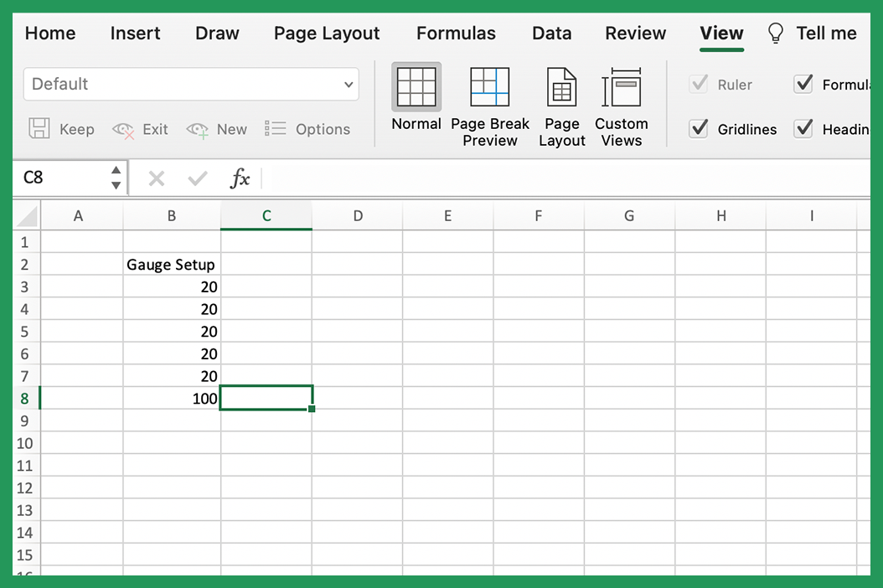The width and height of the screenshot is (883, 588).
Task: Select column B header
Action: pos(172,216)
